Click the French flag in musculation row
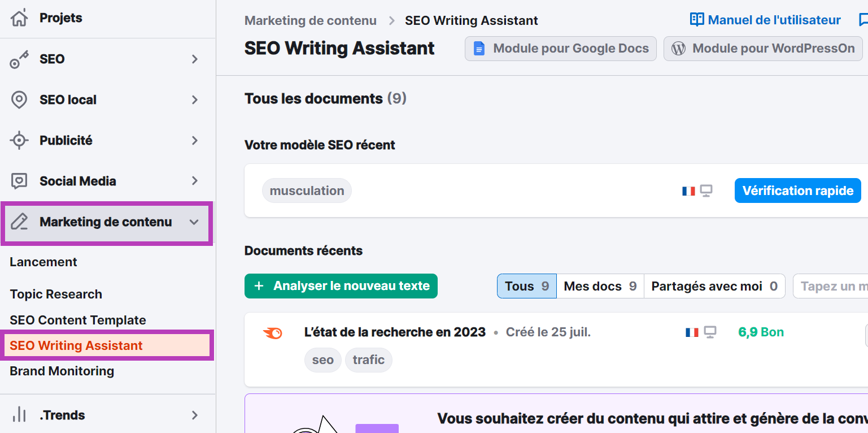Image resolution: width=868 pixels, height=433 pixels. [688, 191]
